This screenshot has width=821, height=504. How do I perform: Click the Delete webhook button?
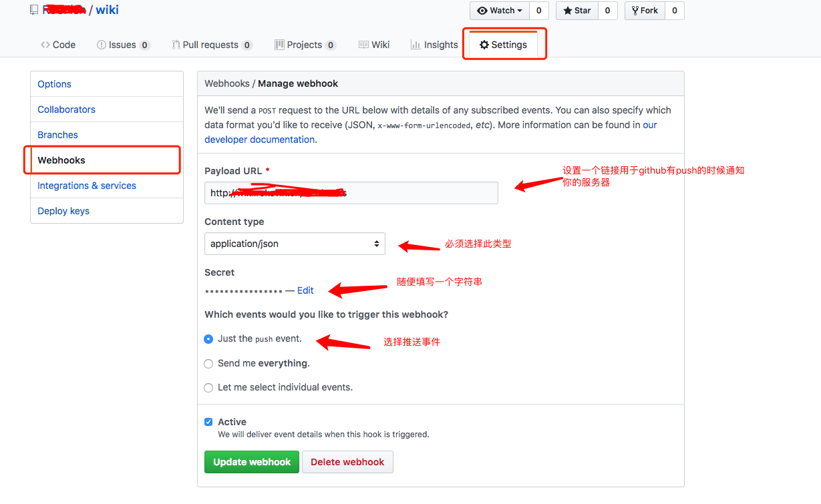(347, 462)
